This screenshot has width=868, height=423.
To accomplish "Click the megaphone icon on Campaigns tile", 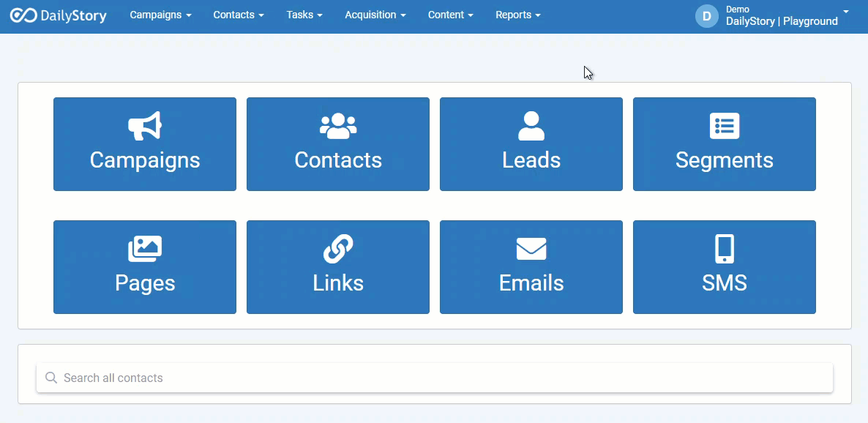I will pos(144,126).
